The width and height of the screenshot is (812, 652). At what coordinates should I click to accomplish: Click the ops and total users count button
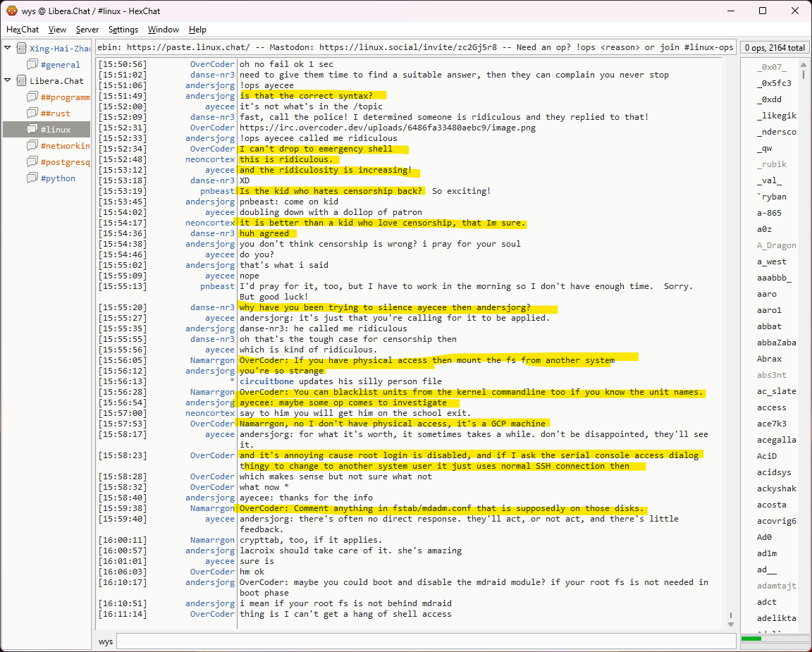[x=774, y=48]
